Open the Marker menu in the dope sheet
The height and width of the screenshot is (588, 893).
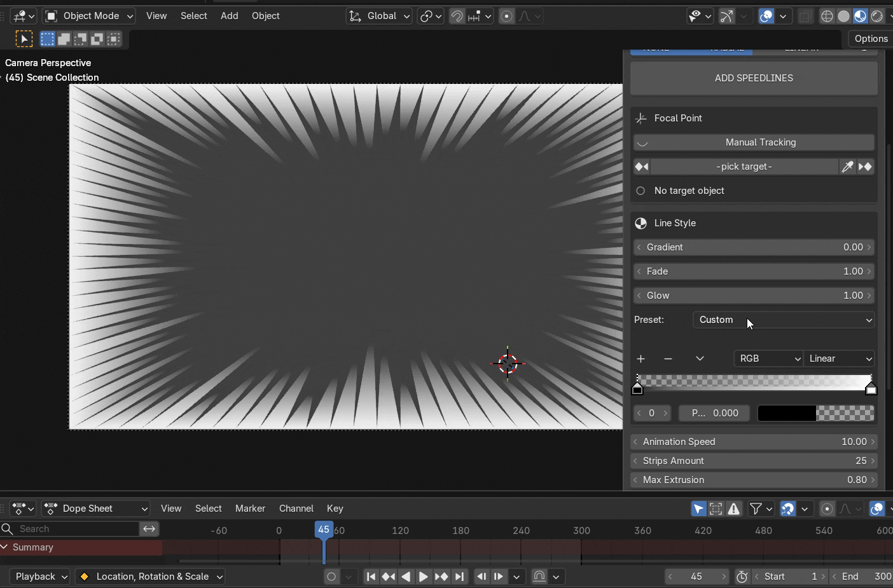[250, 509]
